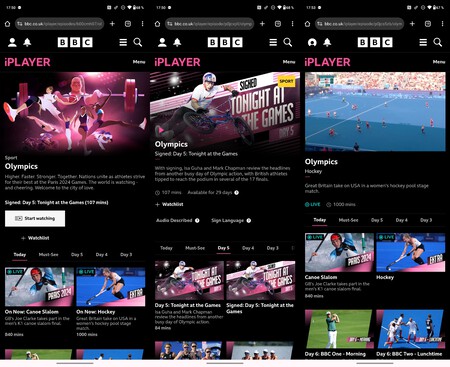
Task: Open notifications bell in right phone
Action: coord(327,42)
